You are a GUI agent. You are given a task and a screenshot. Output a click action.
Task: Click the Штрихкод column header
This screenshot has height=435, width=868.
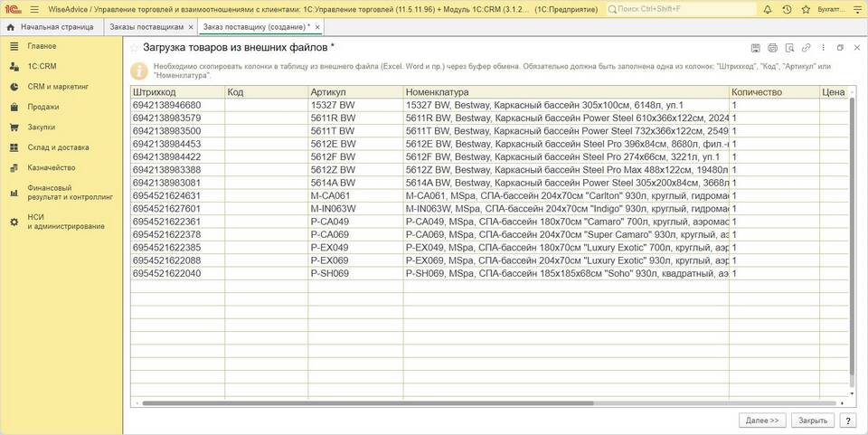[x=178, y=92]
